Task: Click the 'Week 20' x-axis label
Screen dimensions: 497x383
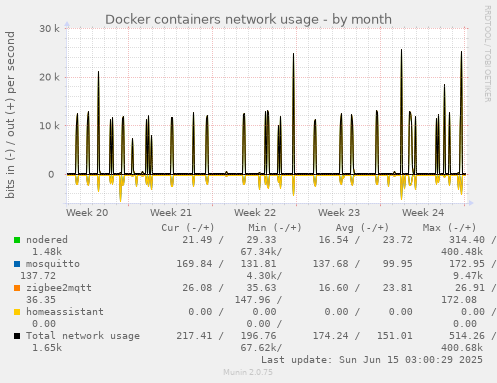Action: [87, 213]
